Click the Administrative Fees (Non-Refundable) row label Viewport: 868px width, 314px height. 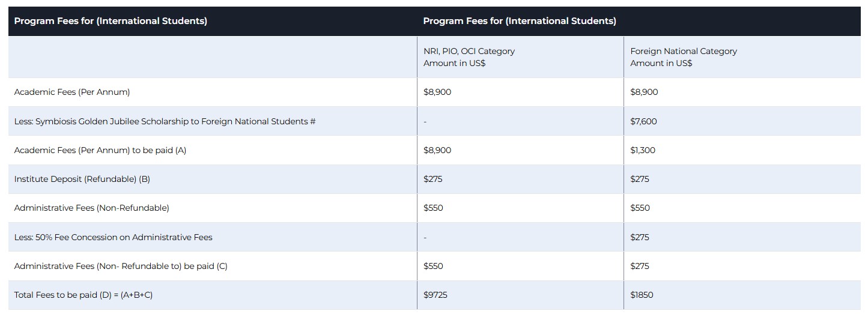pyautogui.click(x=91, y=208)
